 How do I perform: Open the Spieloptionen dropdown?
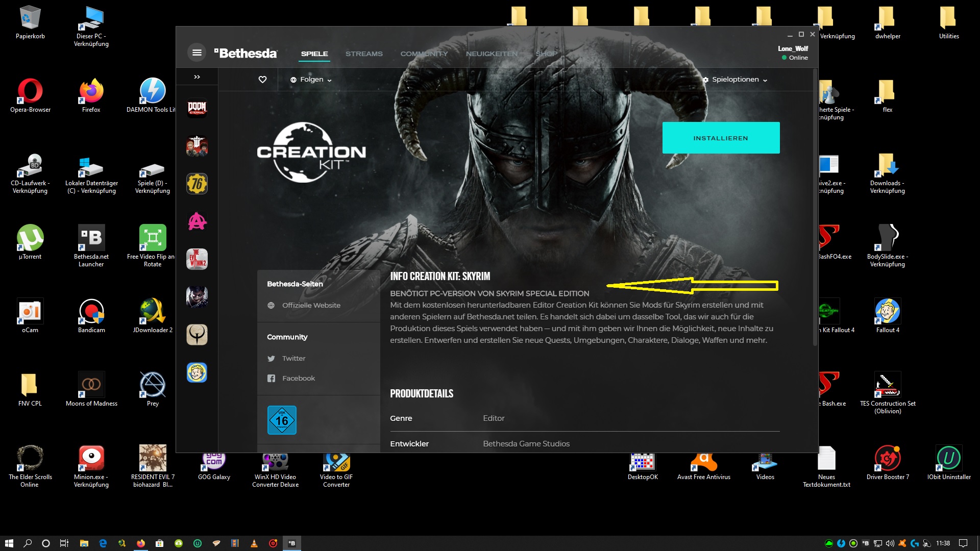[735, 80]
